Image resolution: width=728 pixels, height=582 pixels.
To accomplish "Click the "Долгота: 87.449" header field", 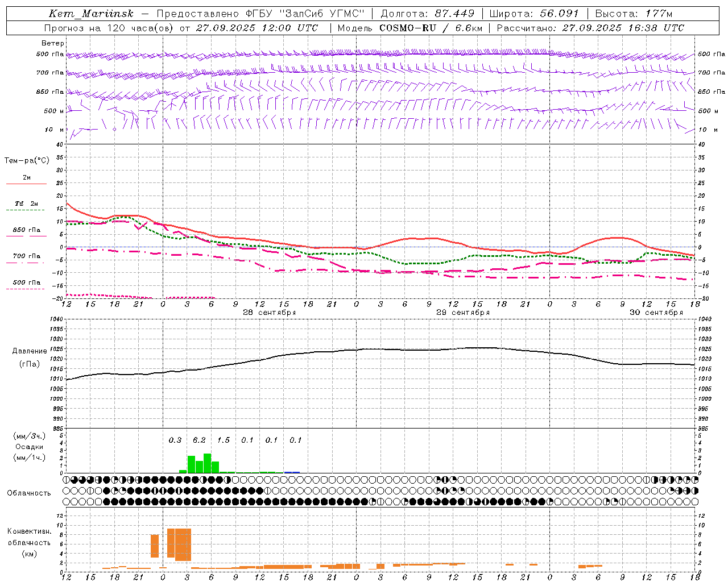I will coord(427,14).
